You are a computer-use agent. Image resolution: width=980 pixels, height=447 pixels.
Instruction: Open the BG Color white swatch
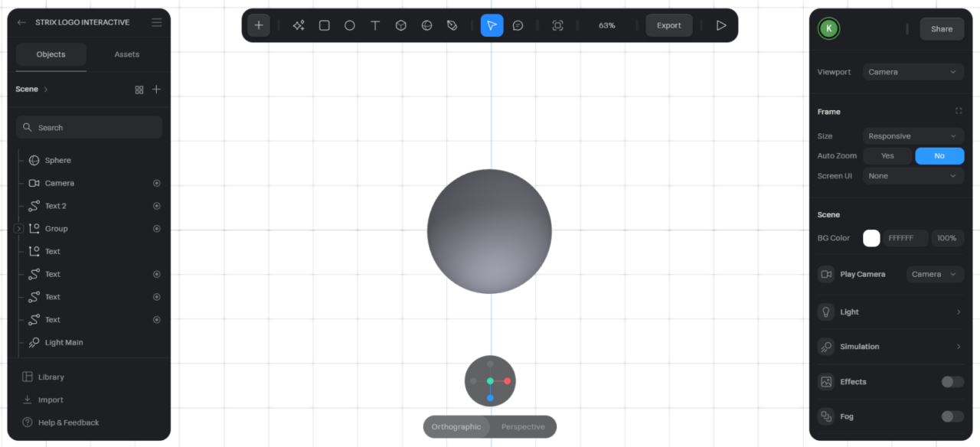coord(871,238)
